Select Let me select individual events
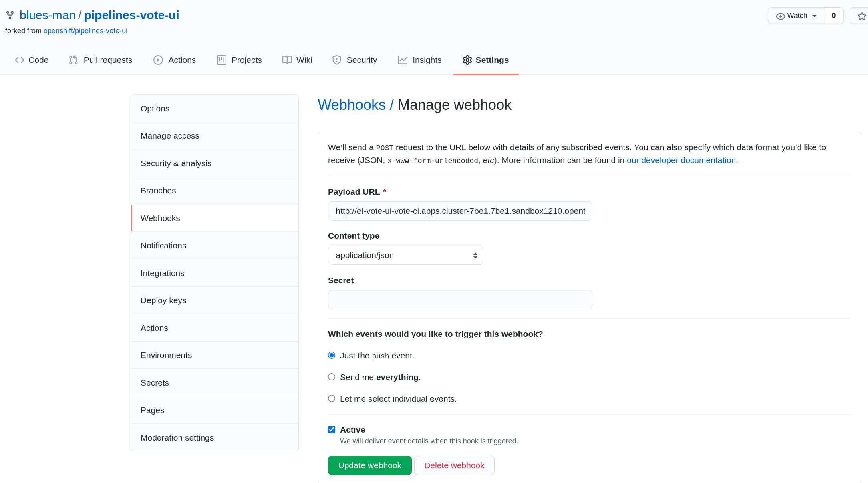The height and width of the screenshot is (483, 868). [331, 398]
